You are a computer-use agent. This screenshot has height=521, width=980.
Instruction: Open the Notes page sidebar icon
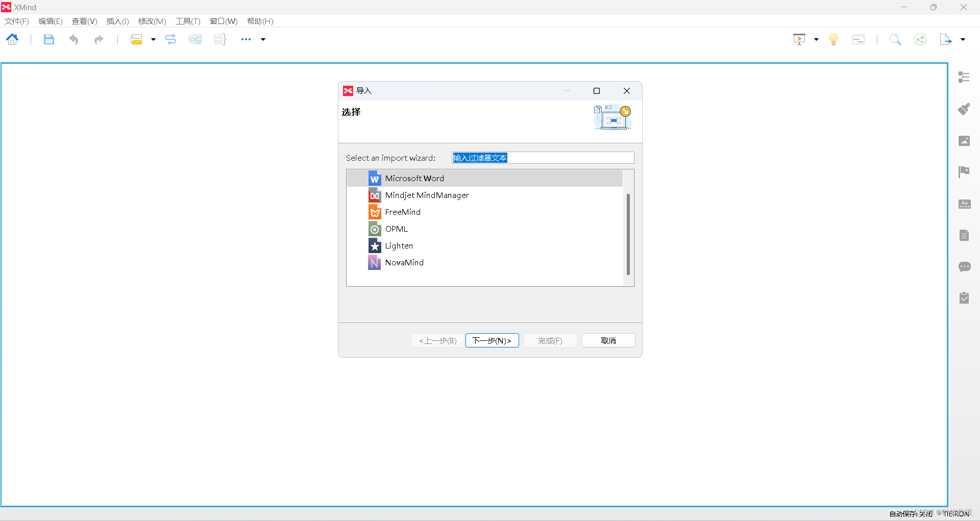tap(964, 235)
